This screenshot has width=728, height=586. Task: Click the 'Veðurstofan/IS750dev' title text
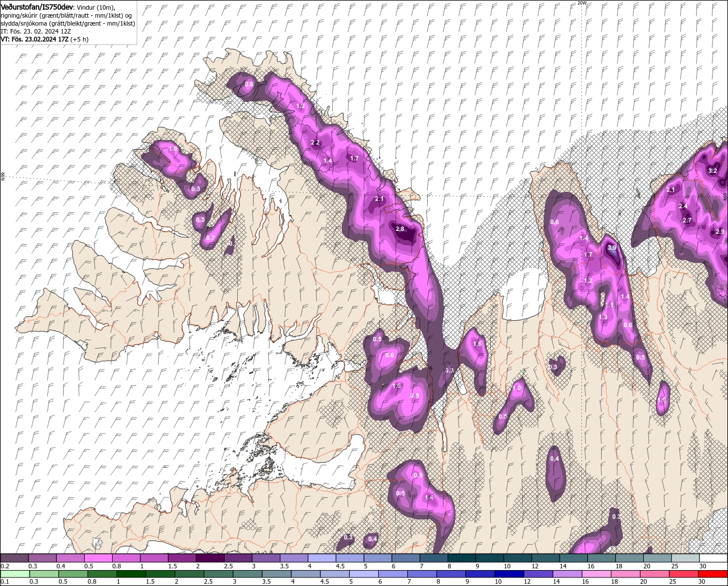tap(36, 6)
